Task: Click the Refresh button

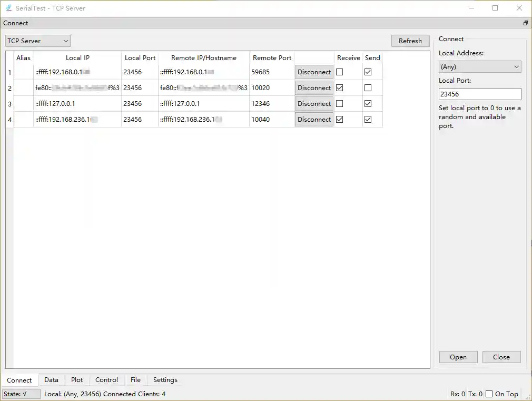Action: 410,41
